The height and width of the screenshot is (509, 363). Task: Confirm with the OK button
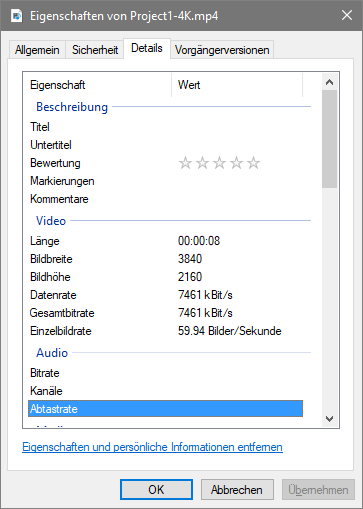point(156,490)
